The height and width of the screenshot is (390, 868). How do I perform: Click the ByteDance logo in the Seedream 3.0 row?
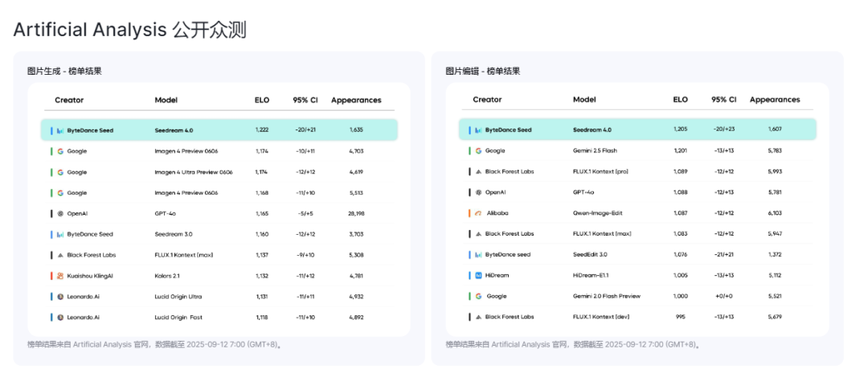(x=60, y=234)
